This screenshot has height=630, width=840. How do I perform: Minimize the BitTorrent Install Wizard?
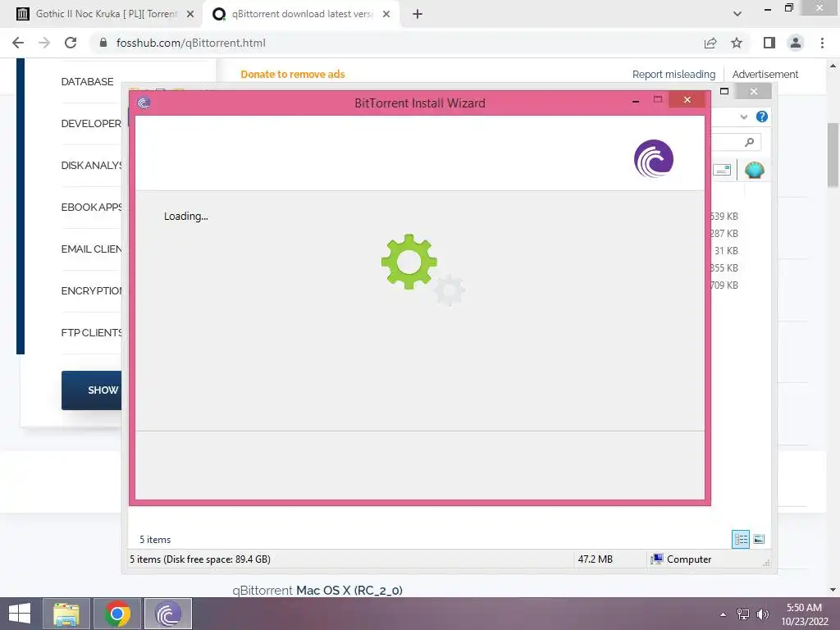click(x=636, y=100)
